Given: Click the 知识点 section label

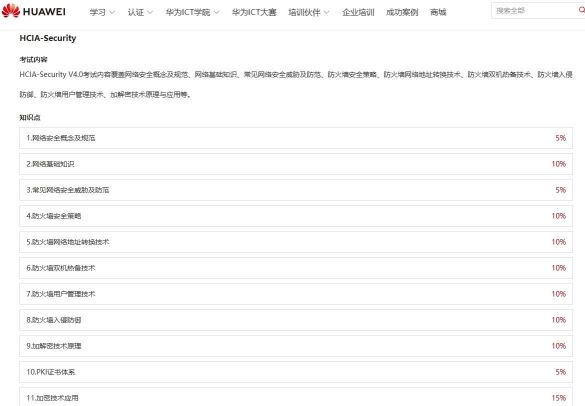Looking at the screenshot, I should 30,118.
